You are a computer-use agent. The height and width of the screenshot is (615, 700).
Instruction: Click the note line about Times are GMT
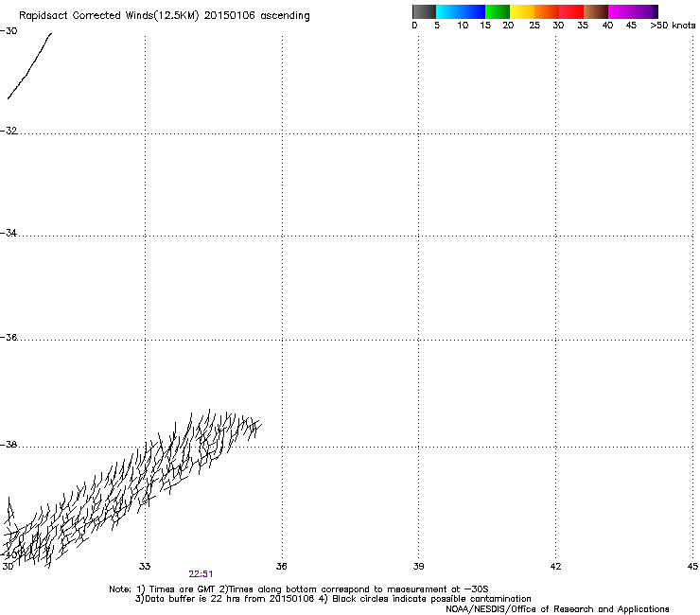click(298, 589)
